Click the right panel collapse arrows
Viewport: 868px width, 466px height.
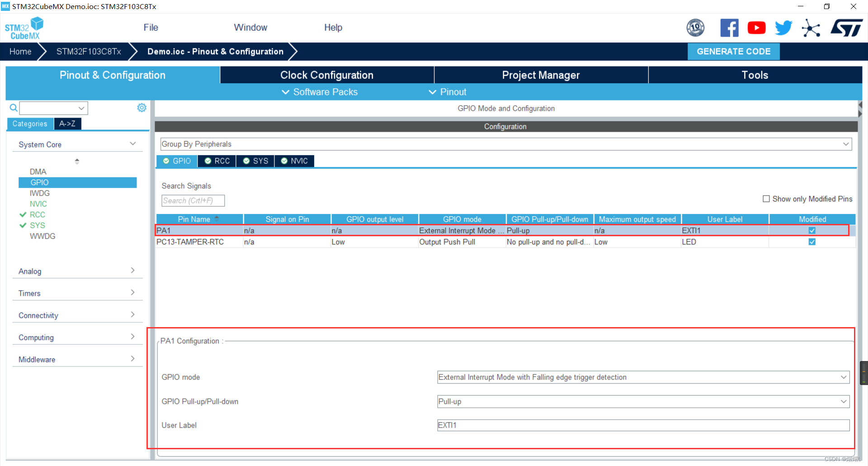860,109
